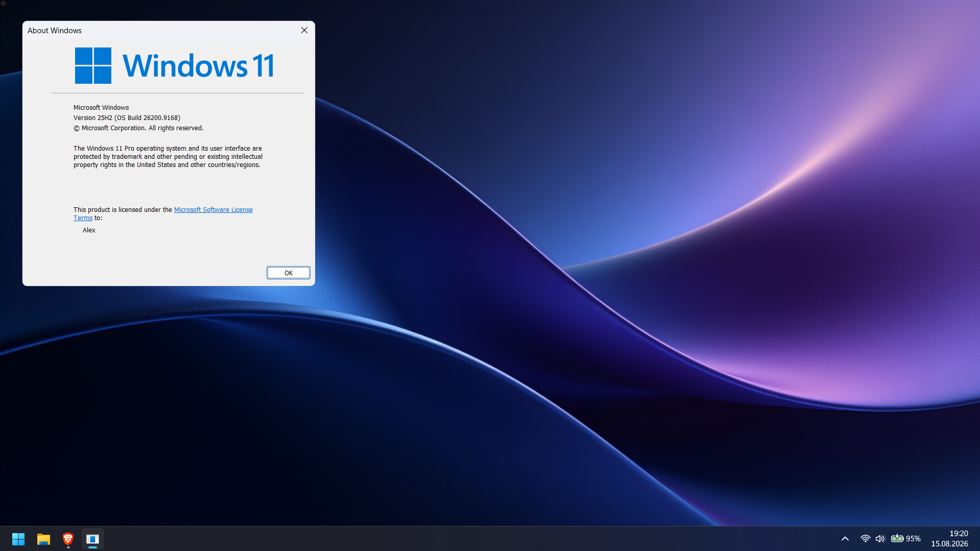The width and height of the screenshot is (980, 551).
Task: Open Wi-Fi network settings icon
Action: point(865,539)
